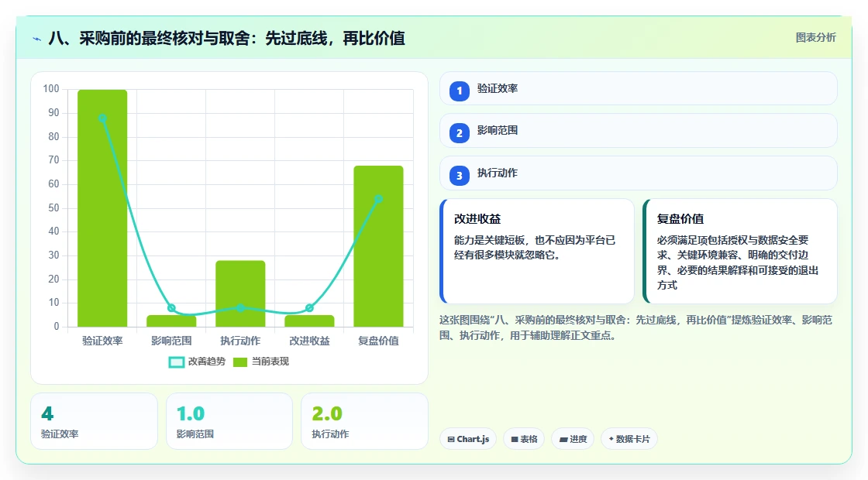Screen dimensions: 868x480
Task: Click the Chart.js tag
Action: click(468, 439)
